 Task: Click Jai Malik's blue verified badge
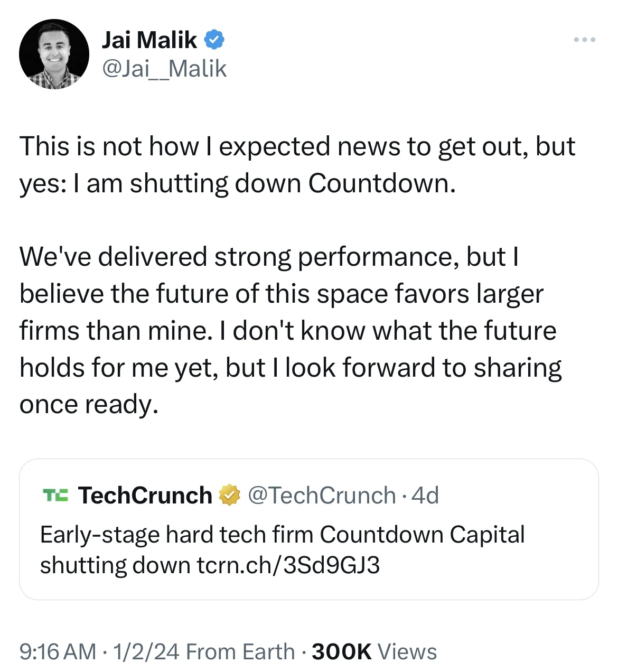[214, 40]
